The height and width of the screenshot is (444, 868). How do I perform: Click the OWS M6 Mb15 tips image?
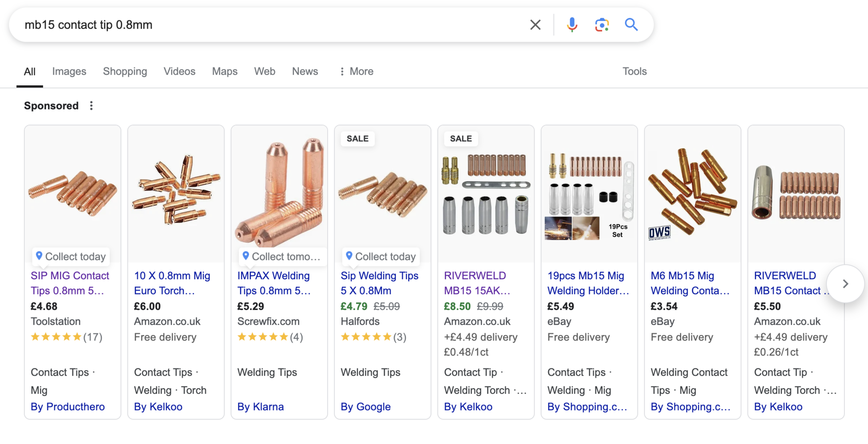tap(693, 194)
